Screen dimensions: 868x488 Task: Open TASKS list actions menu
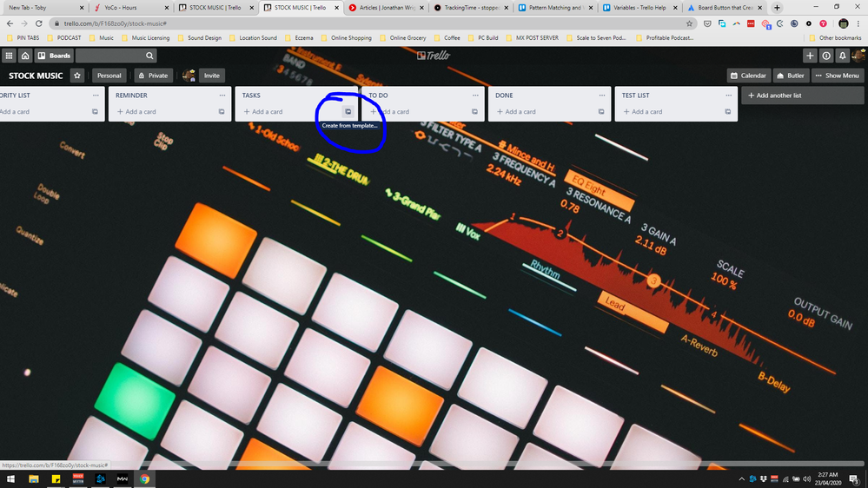[348, 96]
